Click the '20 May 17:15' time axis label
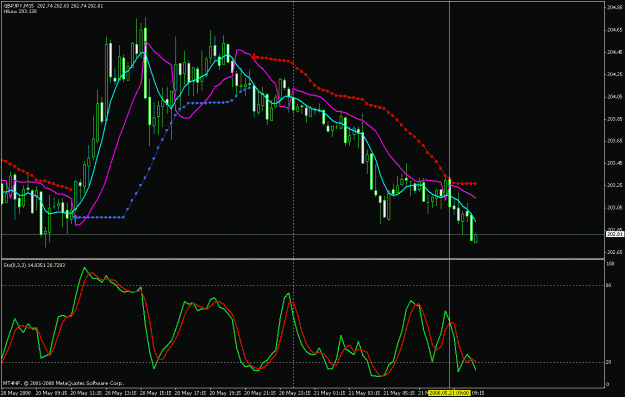This screenshot has width=625, height=397. 190,393
